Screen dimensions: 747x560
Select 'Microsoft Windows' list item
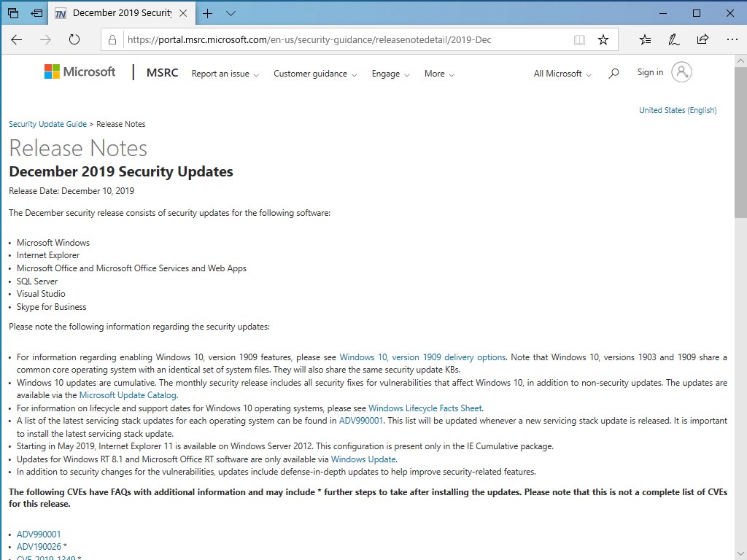53,243
